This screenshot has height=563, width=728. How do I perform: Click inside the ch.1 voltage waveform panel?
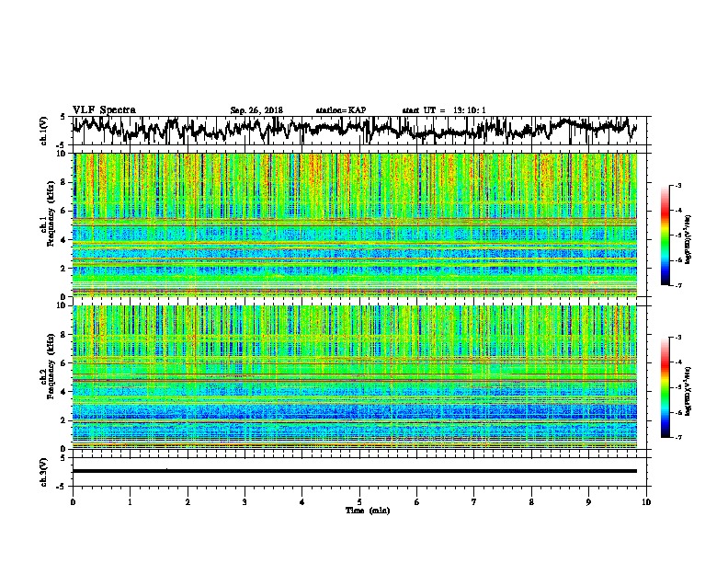[358, 131]
